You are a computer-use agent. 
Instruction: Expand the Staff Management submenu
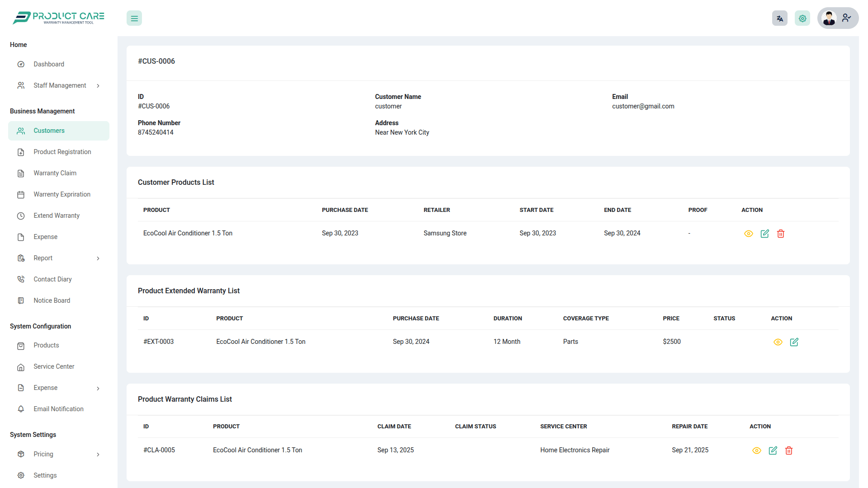coord(59,85)
